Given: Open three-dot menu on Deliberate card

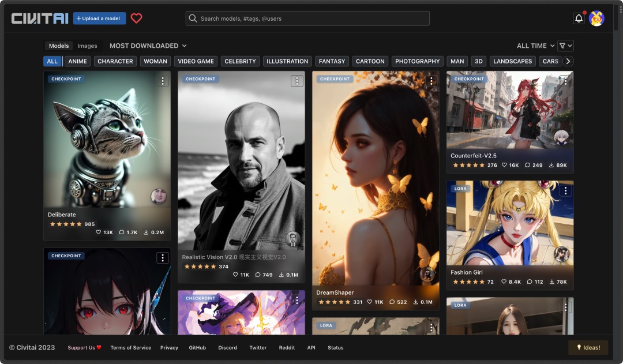Looking at the screenshot, I should click(x=163, y=81).
